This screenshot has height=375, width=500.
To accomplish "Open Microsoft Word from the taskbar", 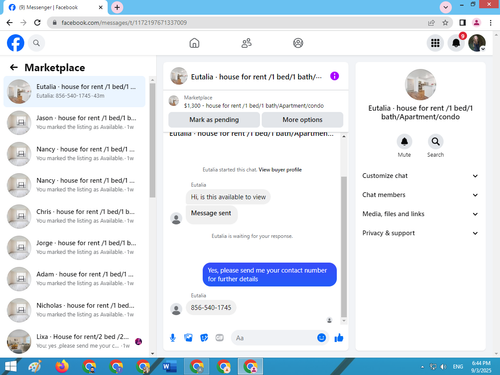I will (169, 367).
